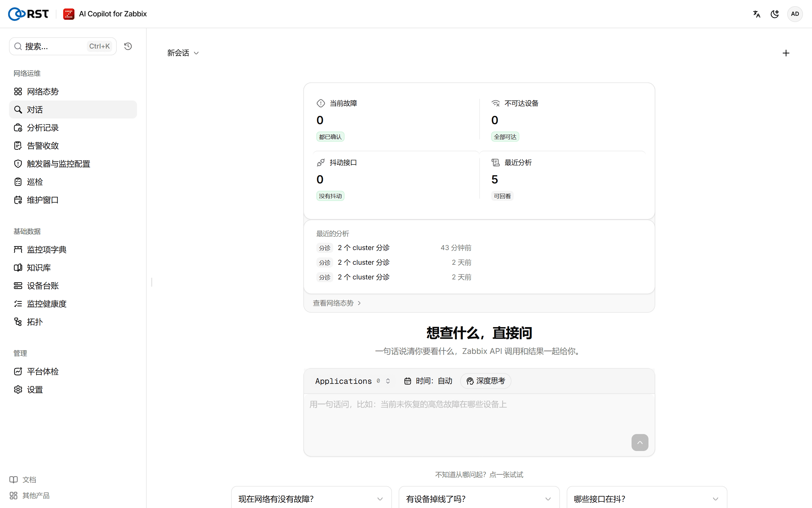Expand 有设备掉线了吗? card
Screen dimensions: 812x508
pos(479,499)
